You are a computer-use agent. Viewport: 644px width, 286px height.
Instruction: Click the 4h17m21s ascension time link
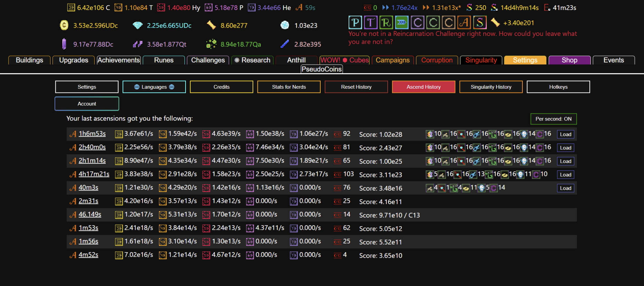click(94, 174)
